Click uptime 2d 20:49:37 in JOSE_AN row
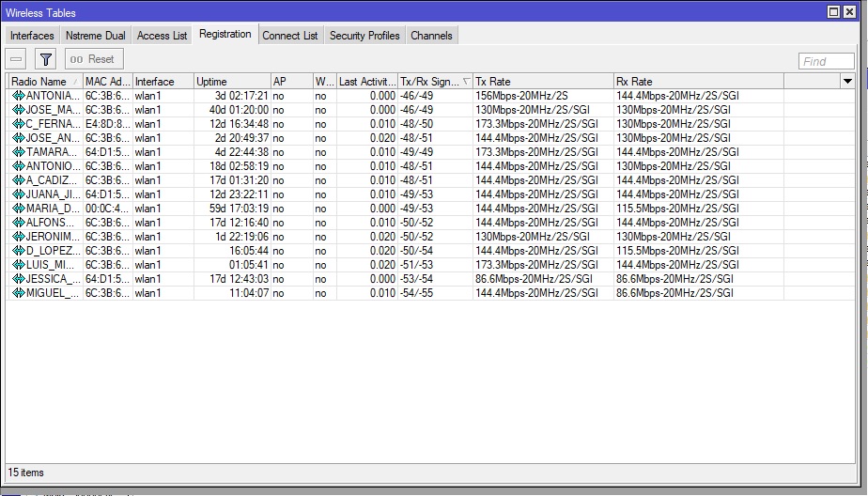868x496 pixels. tap(241, 138)
